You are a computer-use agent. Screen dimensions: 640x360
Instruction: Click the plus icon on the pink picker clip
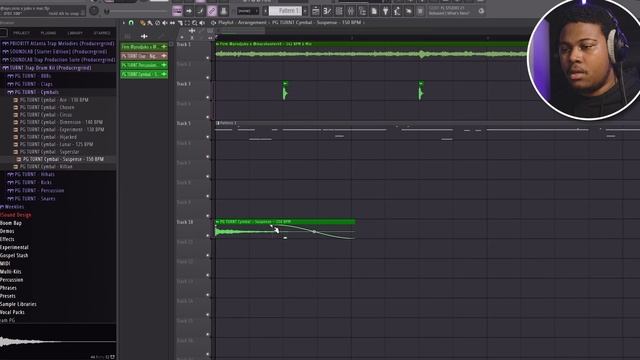tap(164, 56)
